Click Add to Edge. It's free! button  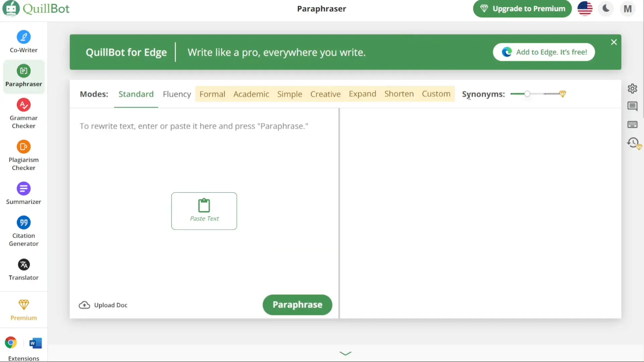tap(544, 52)
